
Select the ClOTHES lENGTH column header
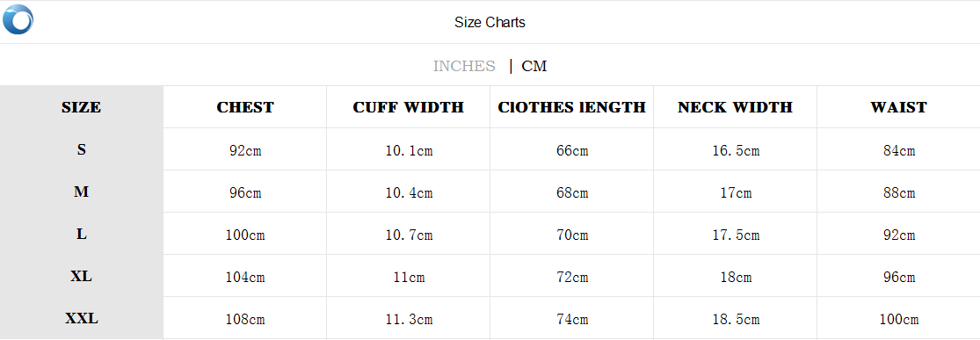click(x=572, y=107)
